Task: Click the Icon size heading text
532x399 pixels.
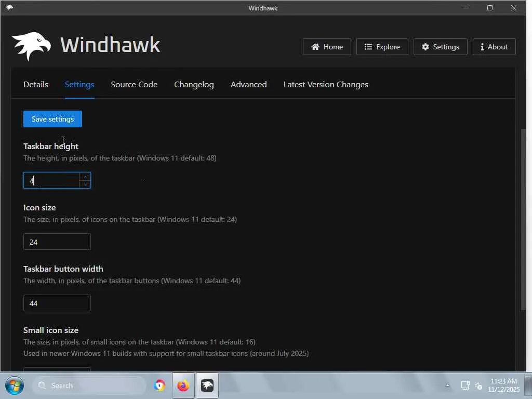Action: [x=39, y=208]
